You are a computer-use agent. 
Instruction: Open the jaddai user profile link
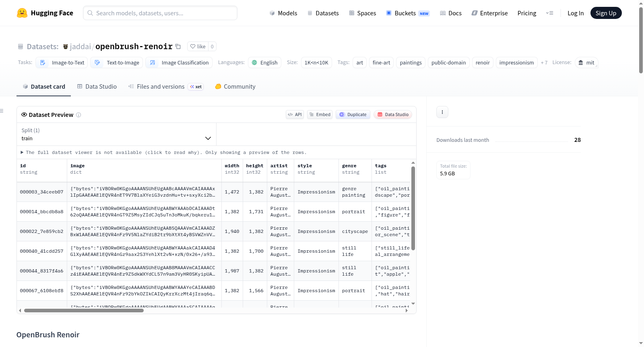80,46
